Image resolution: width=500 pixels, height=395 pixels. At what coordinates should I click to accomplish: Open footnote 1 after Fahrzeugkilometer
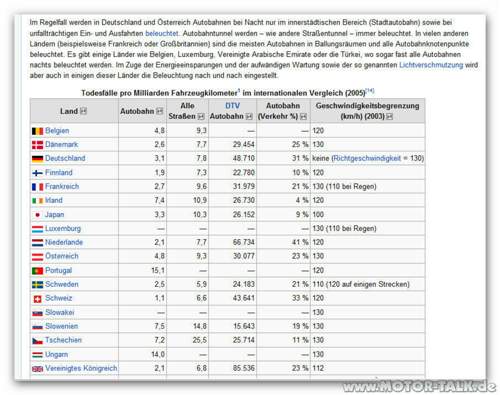tap(239, 90)
